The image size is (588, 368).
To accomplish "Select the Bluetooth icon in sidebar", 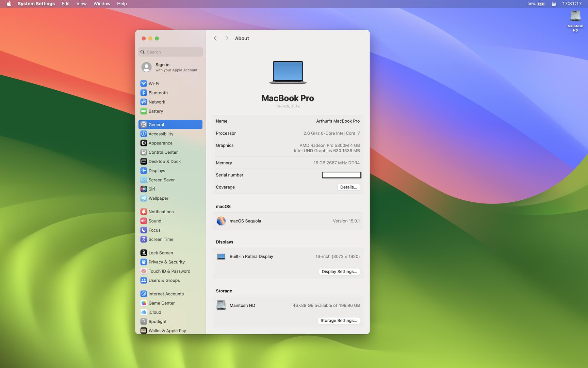I will coord(144,93).
